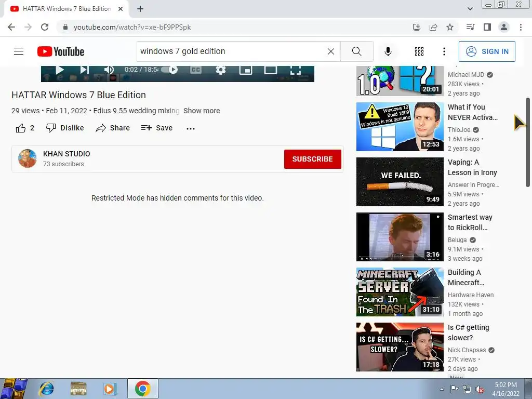Open Windows Start button
532x399 pixels.
pos(14,389)
